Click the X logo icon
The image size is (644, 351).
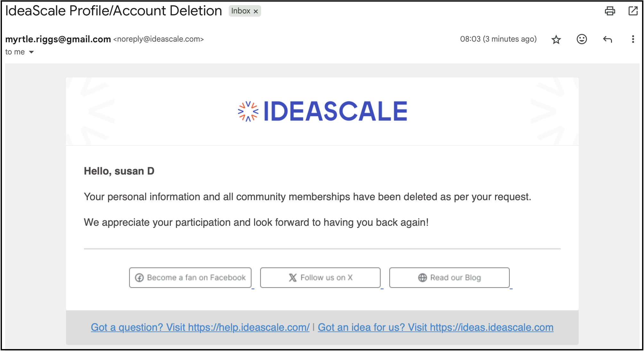point(293,278)
